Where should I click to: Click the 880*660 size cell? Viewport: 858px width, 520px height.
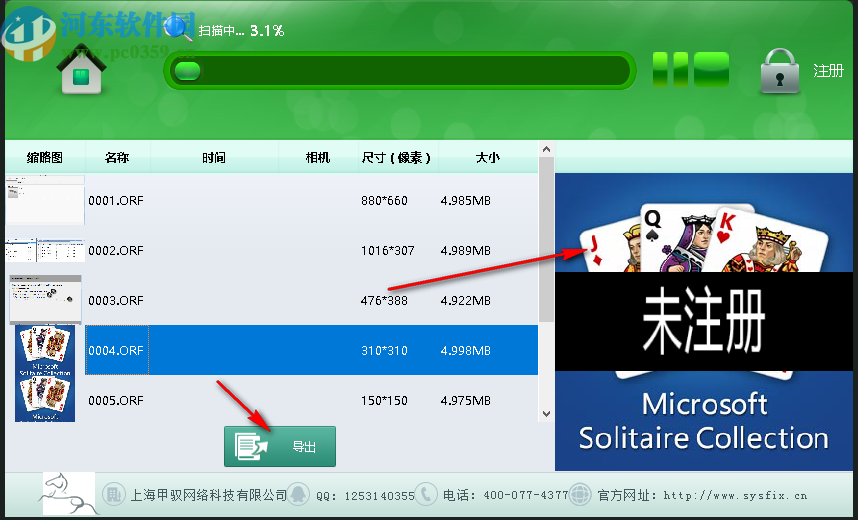point(384,200)
